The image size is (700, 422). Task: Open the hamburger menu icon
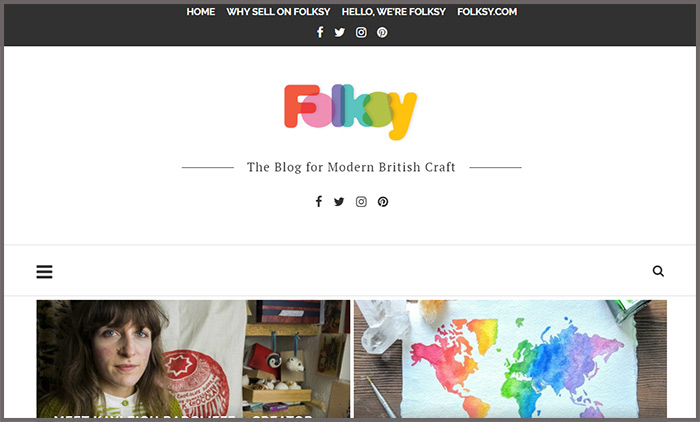[x=44, y=272]
